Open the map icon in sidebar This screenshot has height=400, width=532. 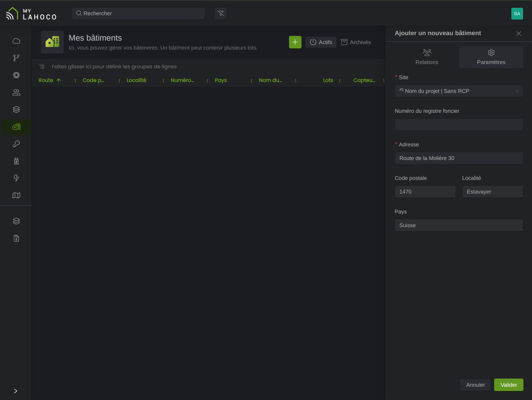coord(16,196)
